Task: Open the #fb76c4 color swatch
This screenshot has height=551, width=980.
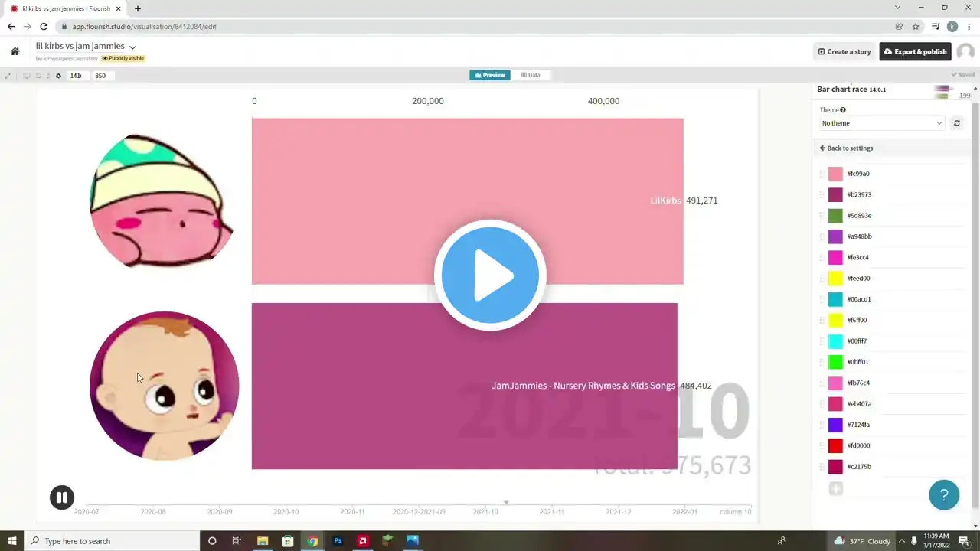Action: (x=835, y=383)
